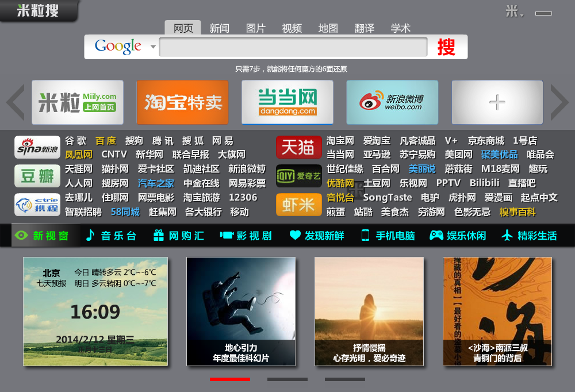Open the iQIYI 爱奇艺 logo icon
This screenshot has width=575, height=392.
click(299, 176)
